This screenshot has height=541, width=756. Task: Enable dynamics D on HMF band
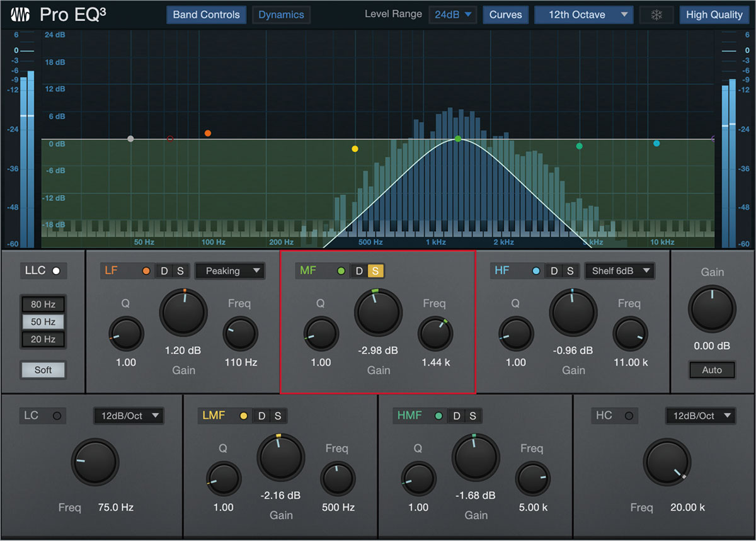pyautogui.click(x=456, y=416)
